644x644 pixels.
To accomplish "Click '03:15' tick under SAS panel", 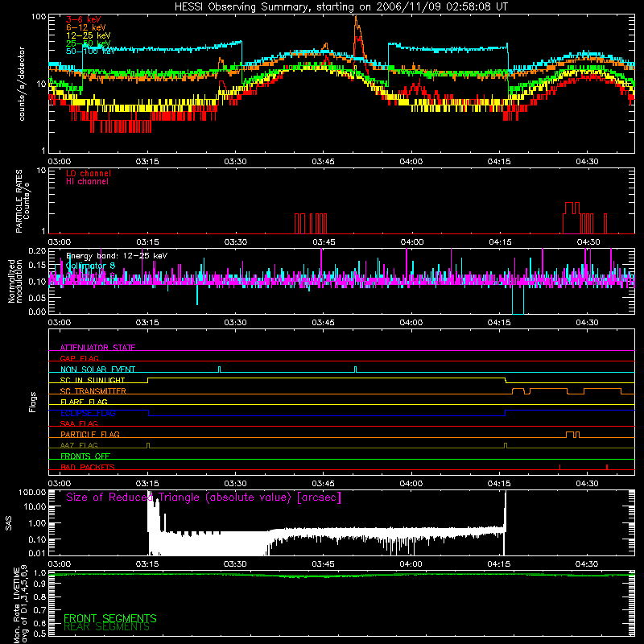I will coord(147,564).
